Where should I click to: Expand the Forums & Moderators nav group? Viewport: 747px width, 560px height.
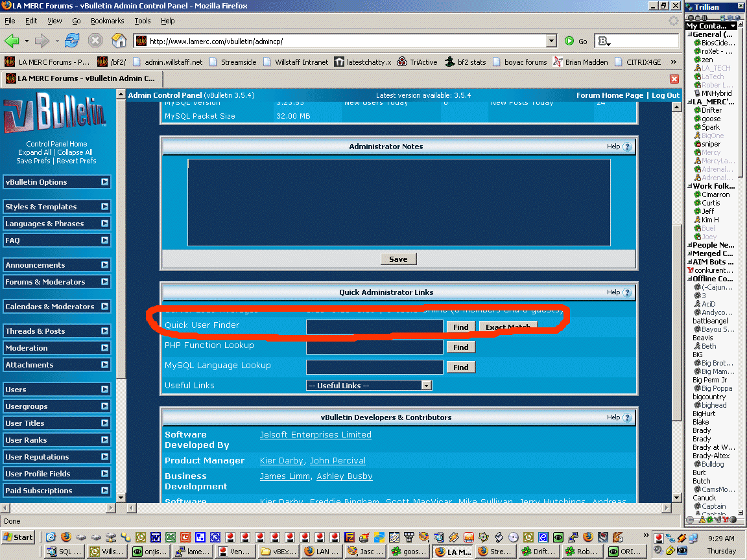[x=56, y=282]
